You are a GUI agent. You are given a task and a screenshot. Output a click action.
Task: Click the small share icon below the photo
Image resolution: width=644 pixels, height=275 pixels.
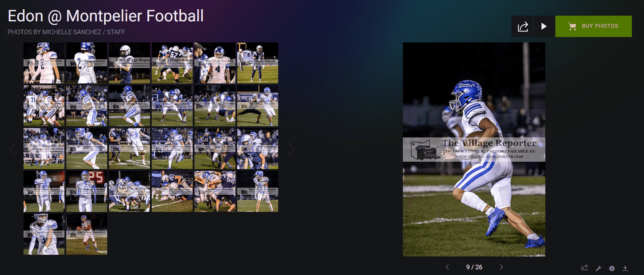pyautogui.click(x=584, y=268)
